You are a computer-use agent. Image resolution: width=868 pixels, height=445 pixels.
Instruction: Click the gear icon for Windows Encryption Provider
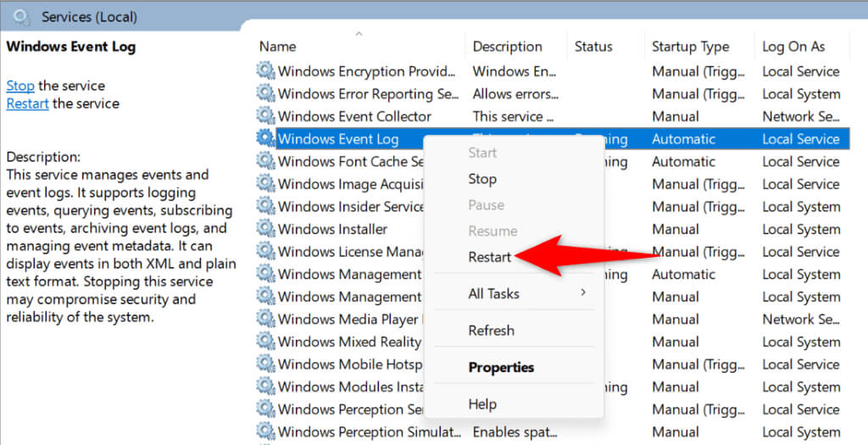(x=265, y=71)
